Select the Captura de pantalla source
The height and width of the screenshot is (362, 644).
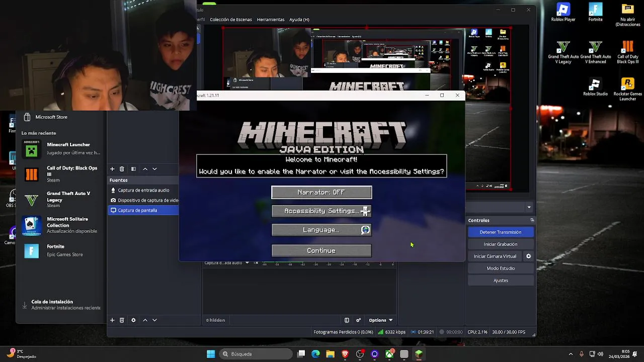(x=144, y=210)
